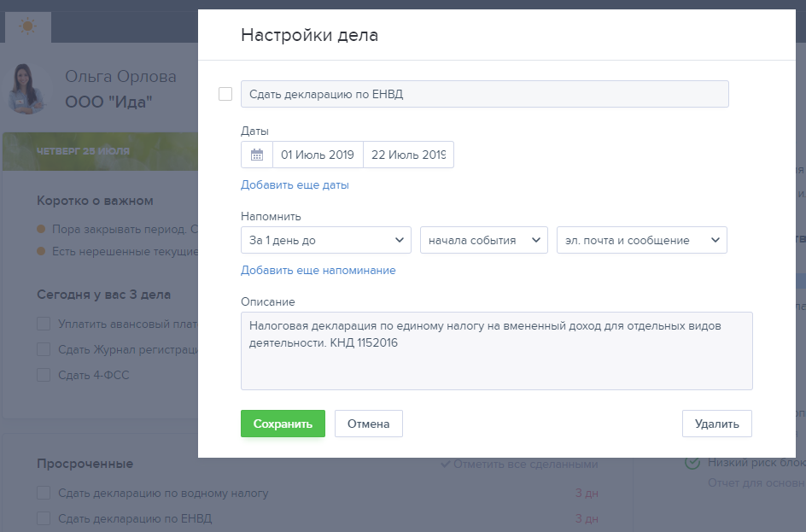
Task: Open the За 1 день до dropdown
Action: click(325, 240)
